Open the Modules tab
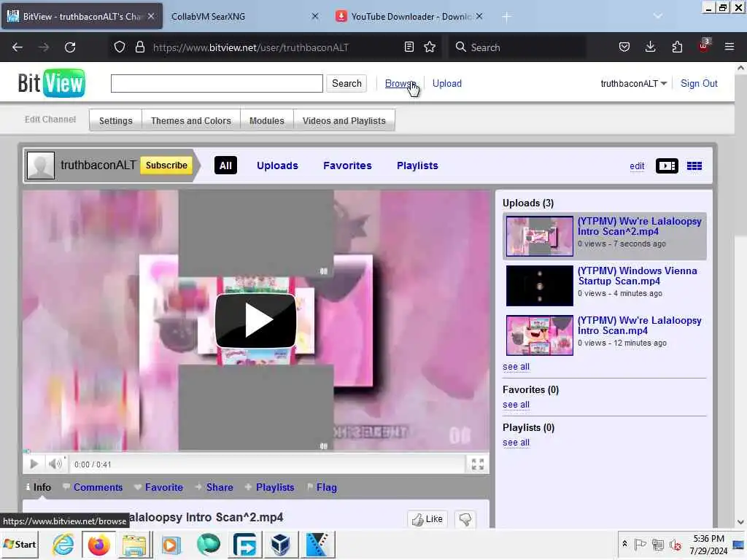The height and width of the screenshot is (560, 747). (x=267, y=121)
